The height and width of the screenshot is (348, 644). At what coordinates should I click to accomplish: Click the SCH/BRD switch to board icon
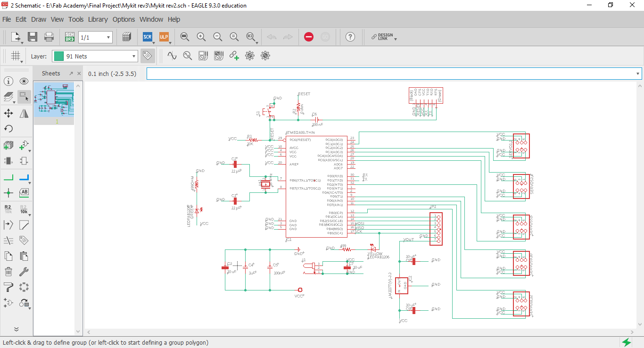pos(70,37)
